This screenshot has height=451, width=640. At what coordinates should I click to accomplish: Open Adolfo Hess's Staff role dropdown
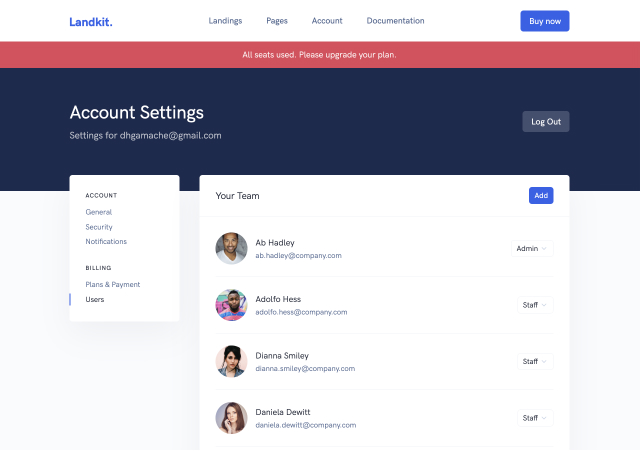tap(534, 305)
